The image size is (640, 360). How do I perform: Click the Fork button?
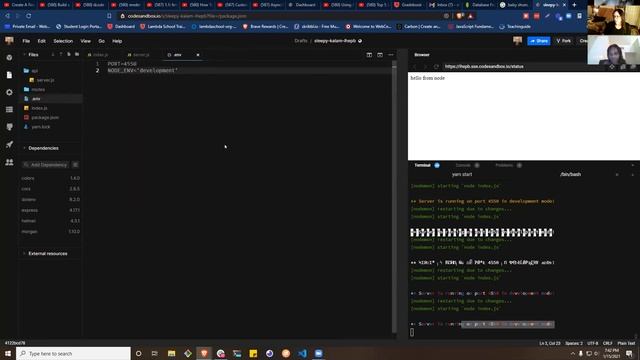click(x=564, y=41)
